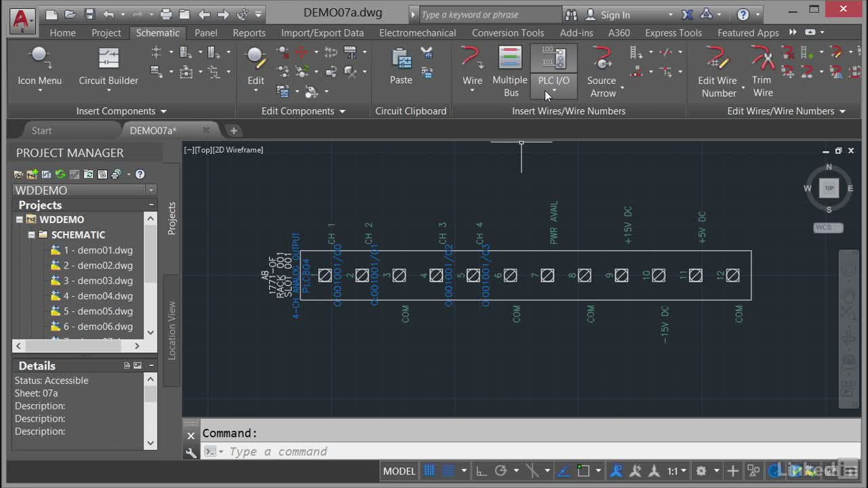Save the drawing via the quick access toolbar
The height and width of the screenshot is (488, 868).
(90, 14)
